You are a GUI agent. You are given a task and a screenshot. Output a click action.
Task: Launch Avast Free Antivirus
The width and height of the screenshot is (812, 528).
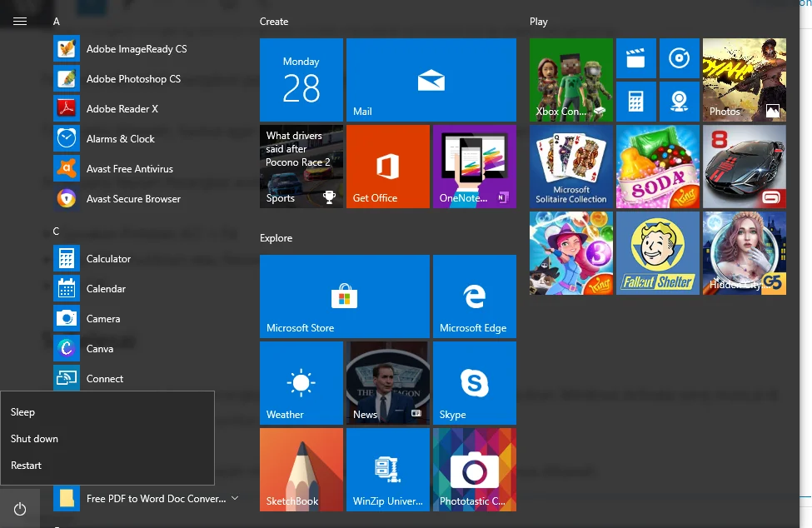(x=145, y=169)
